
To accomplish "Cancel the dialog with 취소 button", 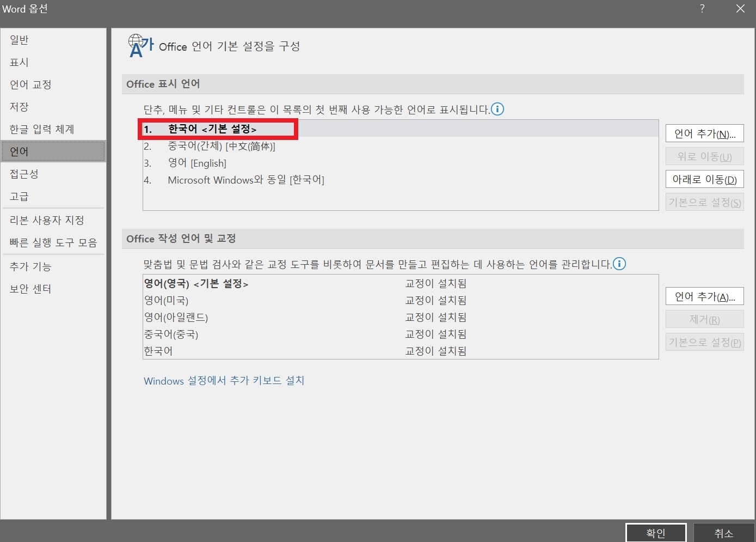I will pyautogui.click(x=724, y=533).
